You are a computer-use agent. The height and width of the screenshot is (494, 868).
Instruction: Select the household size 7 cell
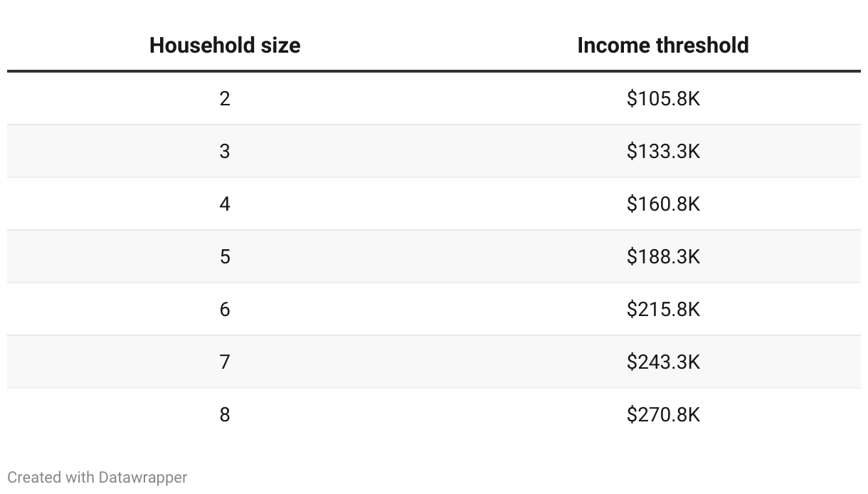tap(225, 362)
